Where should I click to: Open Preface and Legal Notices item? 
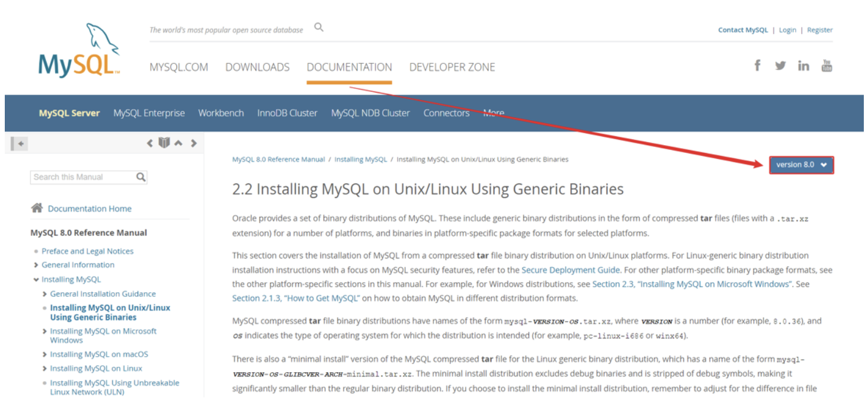pos(87,251)
